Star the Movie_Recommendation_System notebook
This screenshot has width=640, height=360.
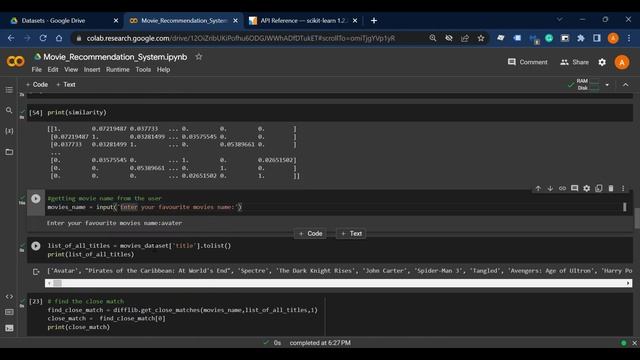click(x=199, y=57)
